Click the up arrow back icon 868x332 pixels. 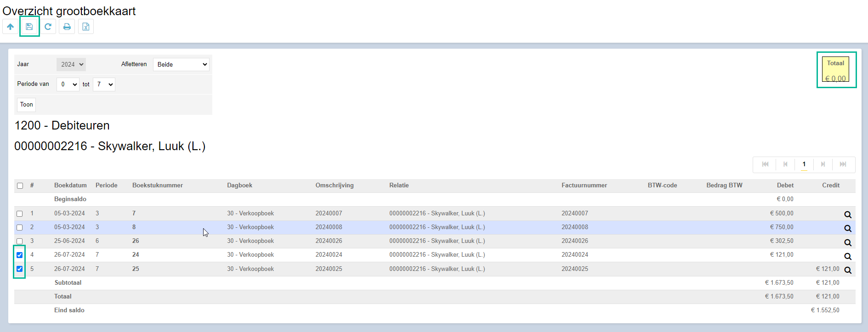click(10, 27)
